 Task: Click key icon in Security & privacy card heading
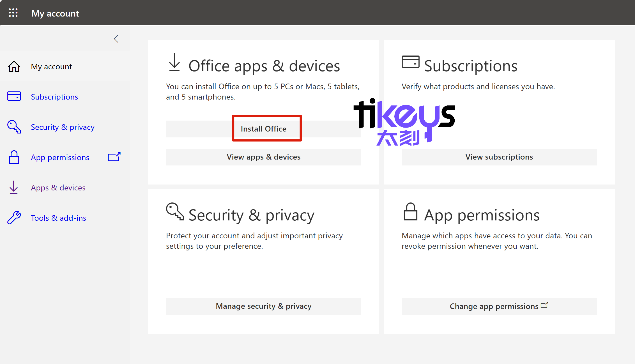coord(175,211)
